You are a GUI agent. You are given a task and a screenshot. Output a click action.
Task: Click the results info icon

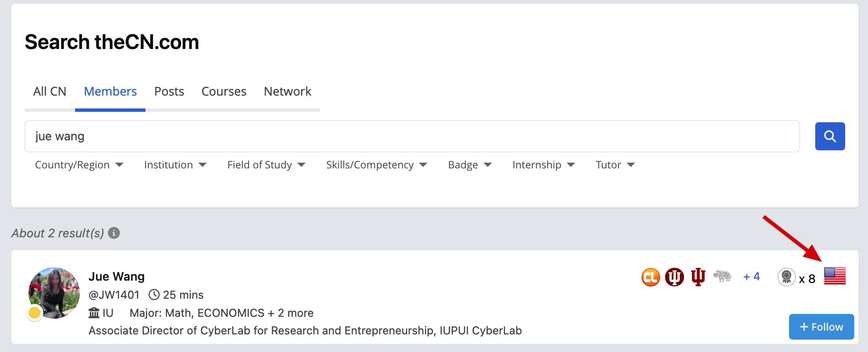114,233
